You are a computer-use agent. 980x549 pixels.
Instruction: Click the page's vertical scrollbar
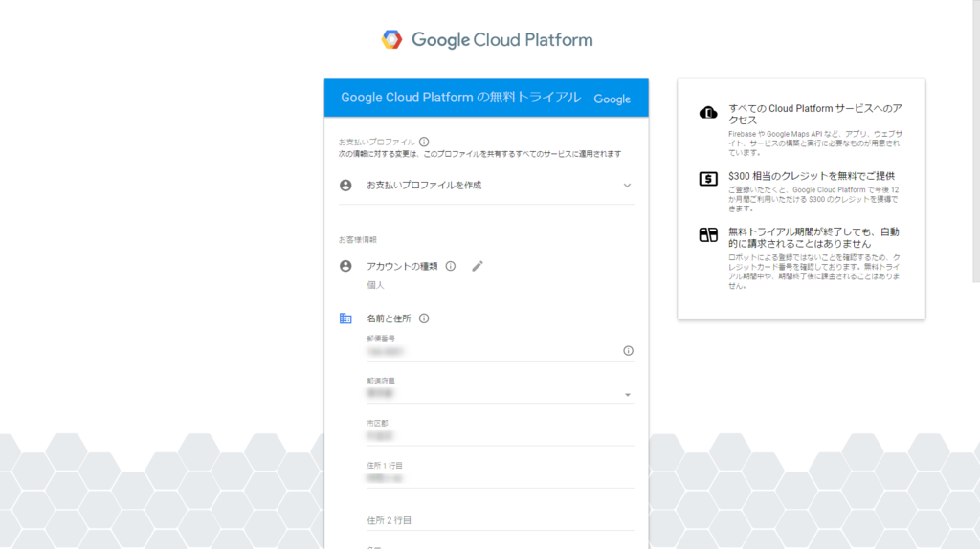[975, 142]
